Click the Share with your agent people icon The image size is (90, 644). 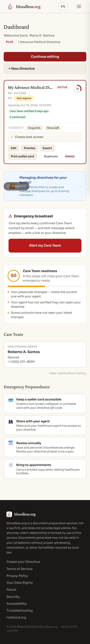(x=11, y=422)
